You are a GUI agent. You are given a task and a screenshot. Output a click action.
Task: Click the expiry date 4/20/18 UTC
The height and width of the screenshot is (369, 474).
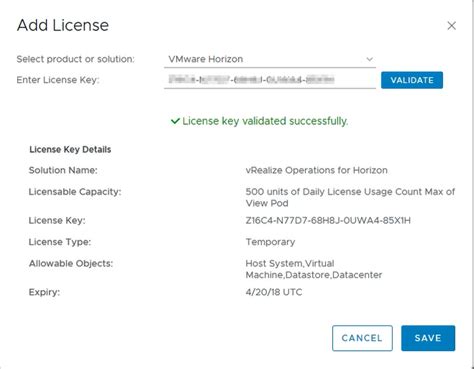(274, 292)
